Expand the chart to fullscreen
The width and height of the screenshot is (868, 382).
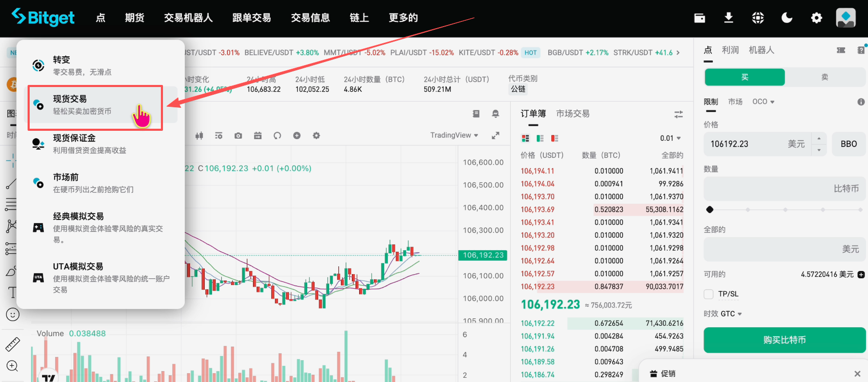click(x=495, y=135)
